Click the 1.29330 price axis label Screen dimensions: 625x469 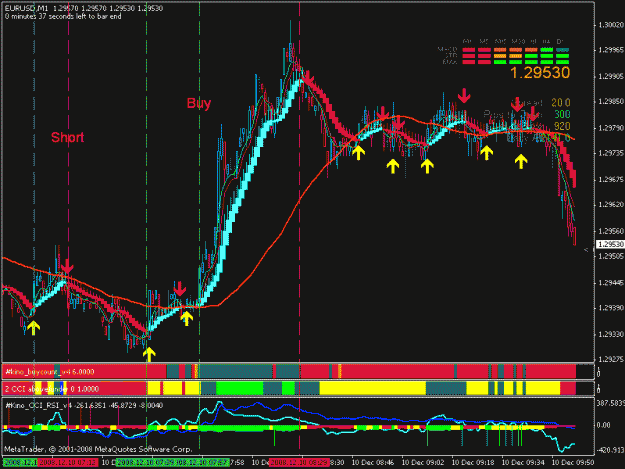click(610, 334)
